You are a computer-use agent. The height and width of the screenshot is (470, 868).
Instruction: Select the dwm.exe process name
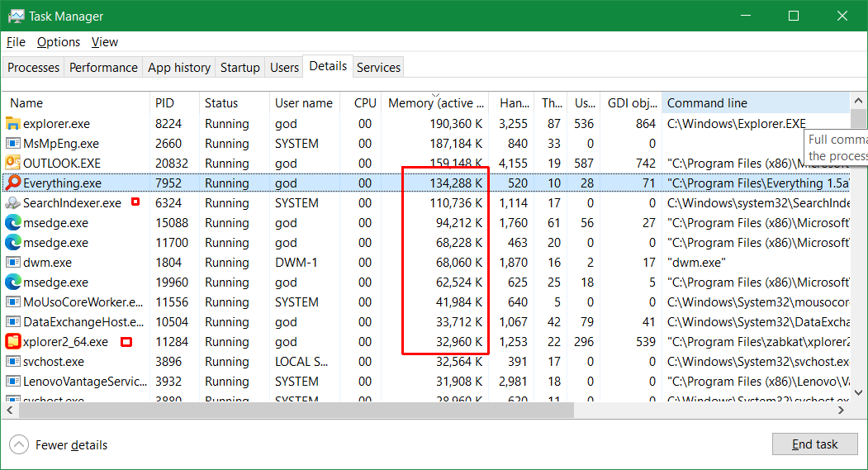pos(47,263)
